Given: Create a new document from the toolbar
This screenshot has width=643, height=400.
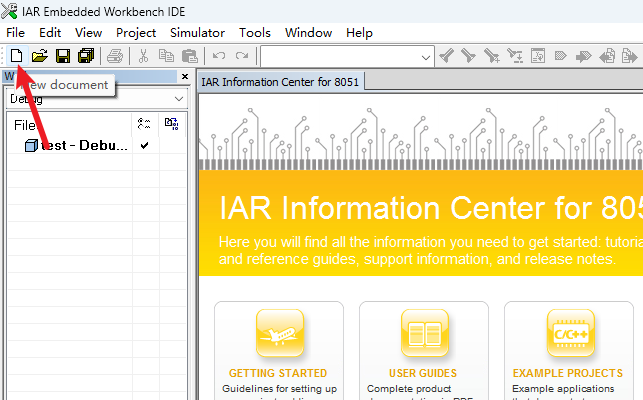Looking at the screenshot, I should click(16, 56).
